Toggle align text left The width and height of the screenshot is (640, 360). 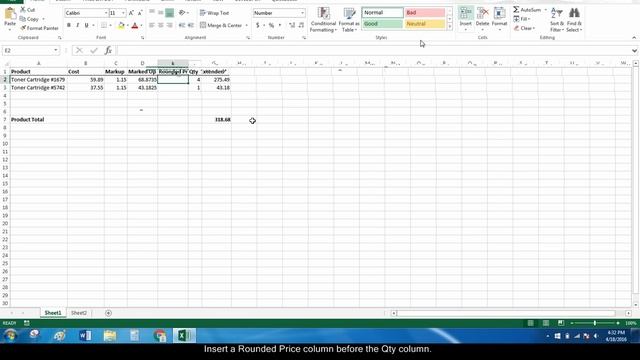[152, 25]
